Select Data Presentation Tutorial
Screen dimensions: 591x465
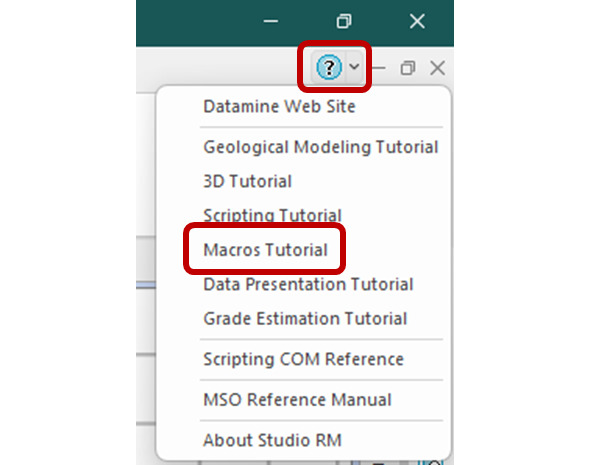coord(308,284)
